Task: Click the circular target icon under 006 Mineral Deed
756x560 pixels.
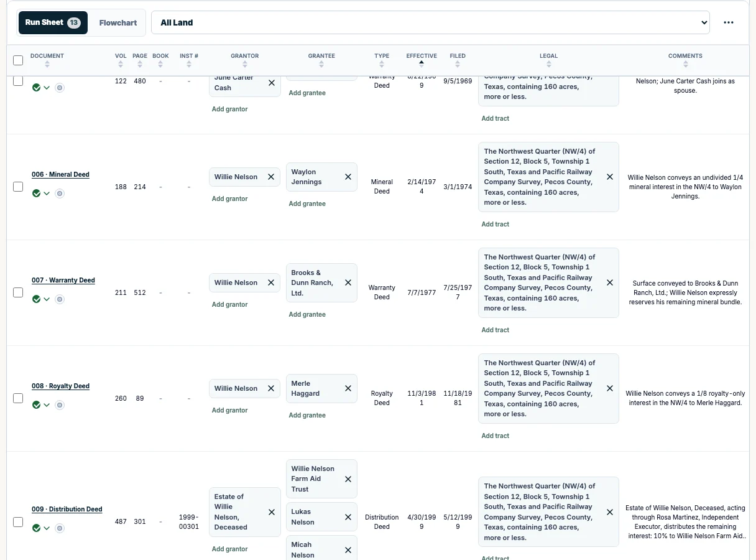Action: (x=60, y=194)
